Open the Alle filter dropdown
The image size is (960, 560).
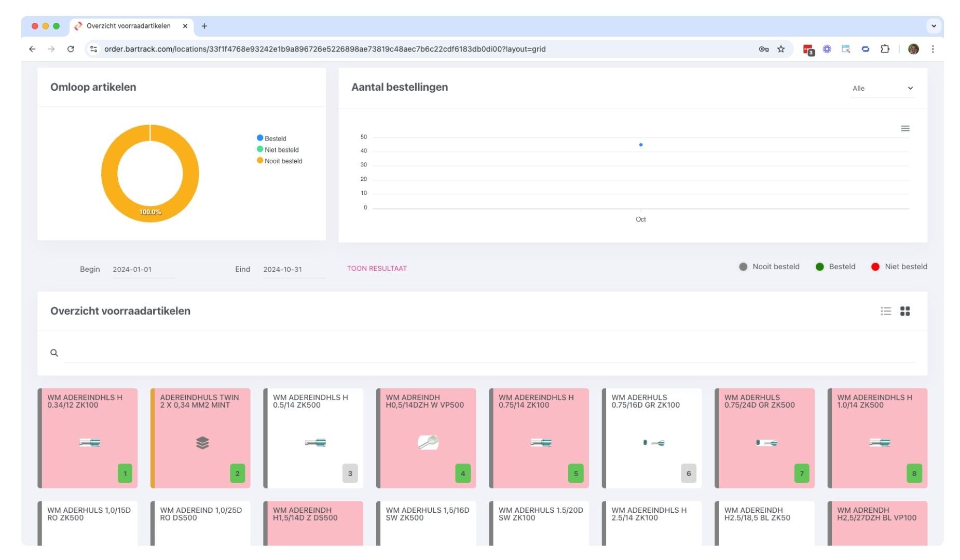(882, 89)
